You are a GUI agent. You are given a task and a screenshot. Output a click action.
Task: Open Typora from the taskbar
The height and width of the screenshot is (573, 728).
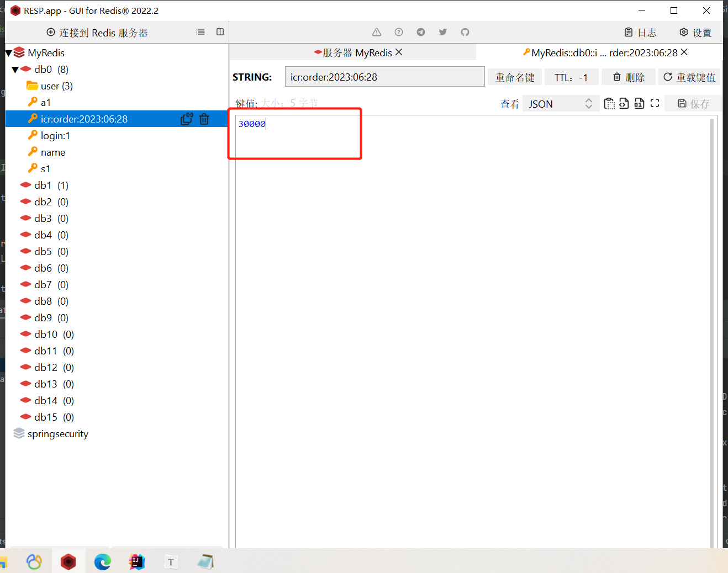(171, 562)
